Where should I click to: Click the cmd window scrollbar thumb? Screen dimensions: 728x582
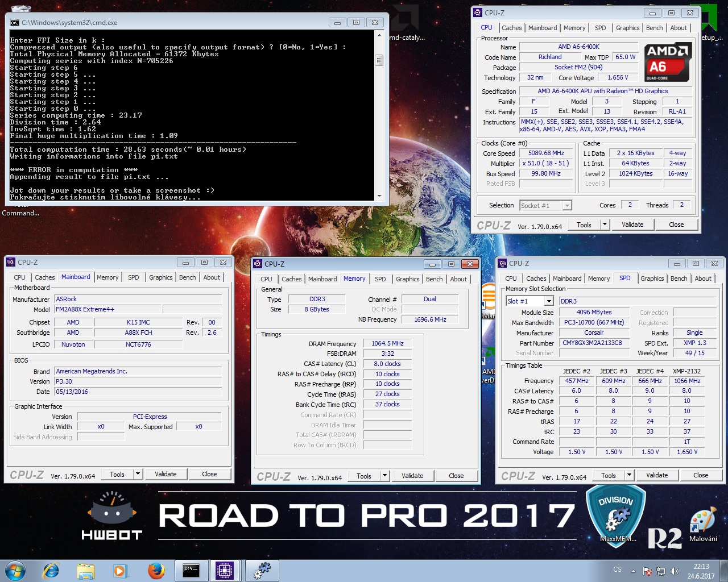379,60
